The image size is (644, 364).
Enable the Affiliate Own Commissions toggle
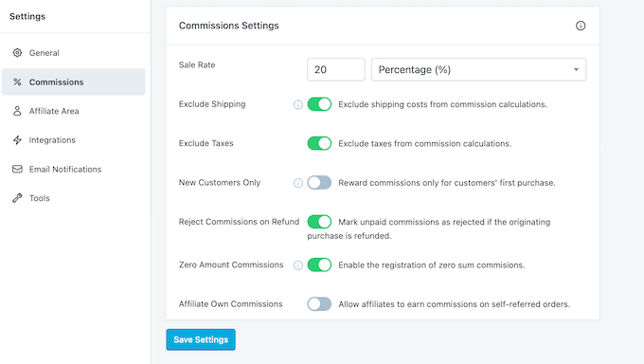pyautogui.click(x=319, y=304)
